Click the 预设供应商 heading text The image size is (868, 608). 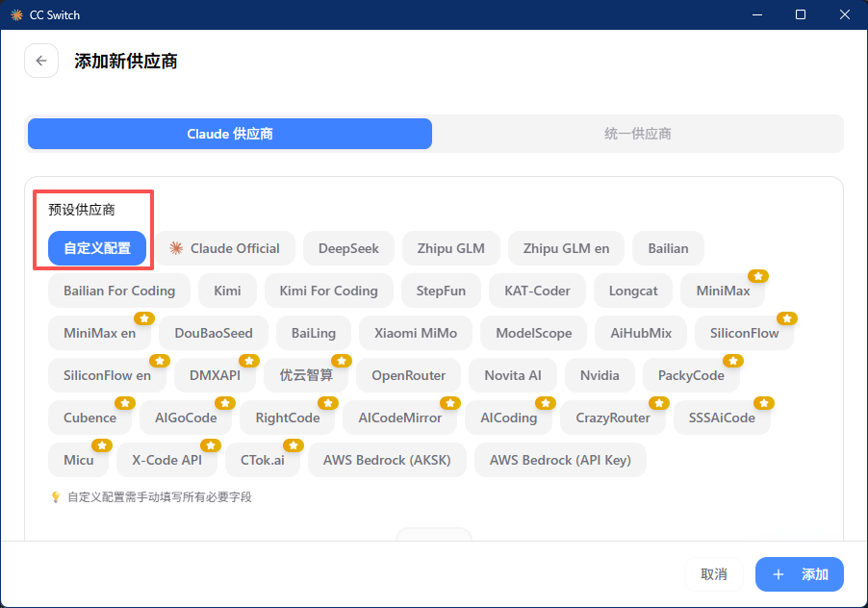82,210
